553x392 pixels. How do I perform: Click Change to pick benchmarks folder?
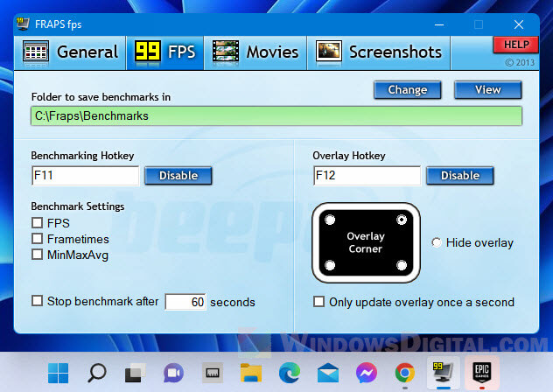click(x=408, y=90)
